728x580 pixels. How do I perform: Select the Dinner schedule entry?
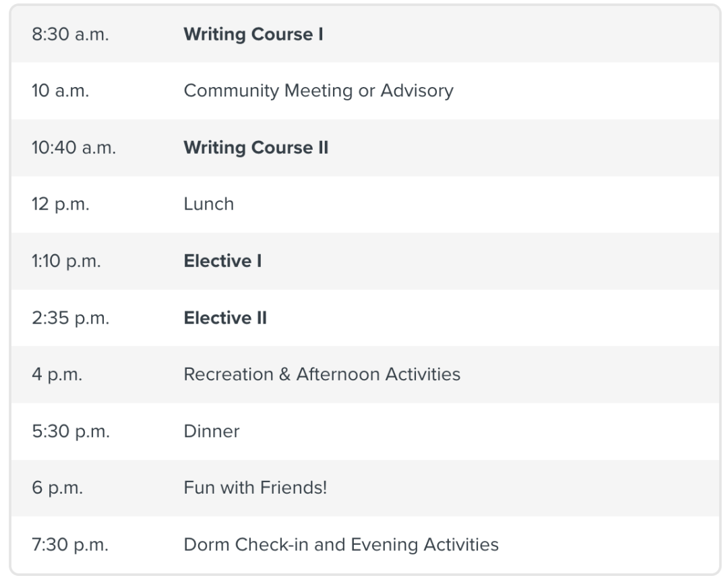click(x=211, y=431)
